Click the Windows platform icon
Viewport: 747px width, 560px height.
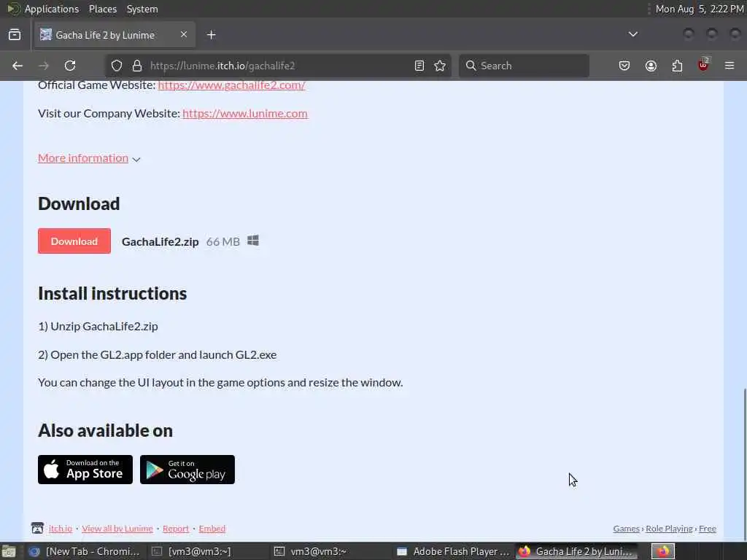(x=253, y=241)
